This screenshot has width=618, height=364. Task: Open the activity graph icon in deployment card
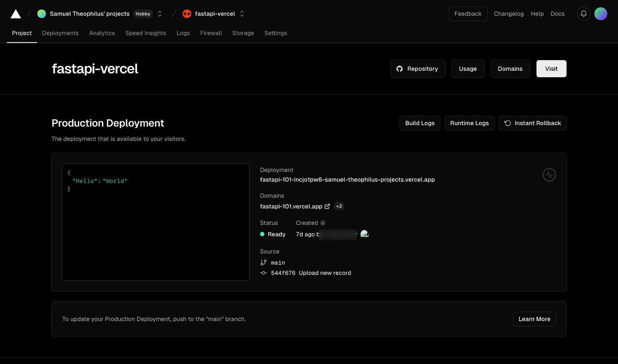[549, 174]
